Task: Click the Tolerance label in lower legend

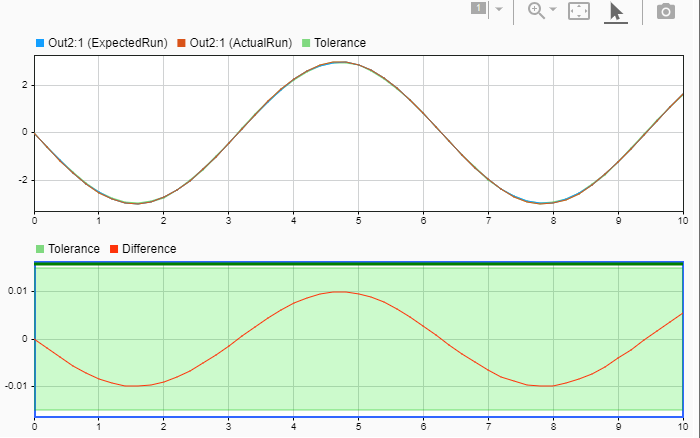Action: click(74, 249)
